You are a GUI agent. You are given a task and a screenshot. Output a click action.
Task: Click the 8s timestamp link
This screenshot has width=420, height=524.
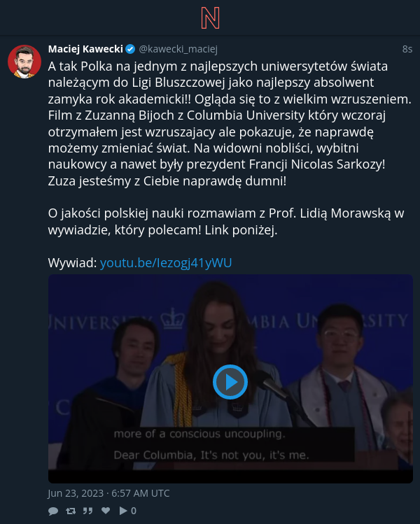click(x=407, y=49)
